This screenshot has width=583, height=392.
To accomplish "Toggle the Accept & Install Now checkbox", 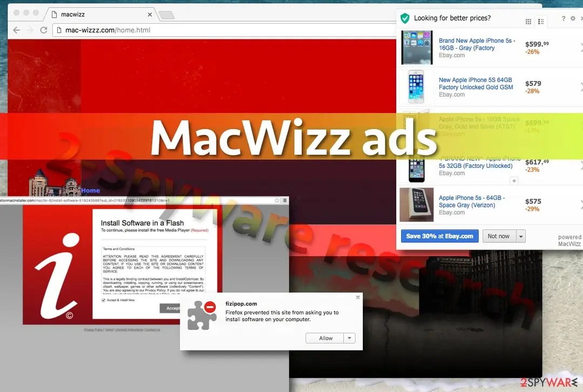I will point(103,300).
